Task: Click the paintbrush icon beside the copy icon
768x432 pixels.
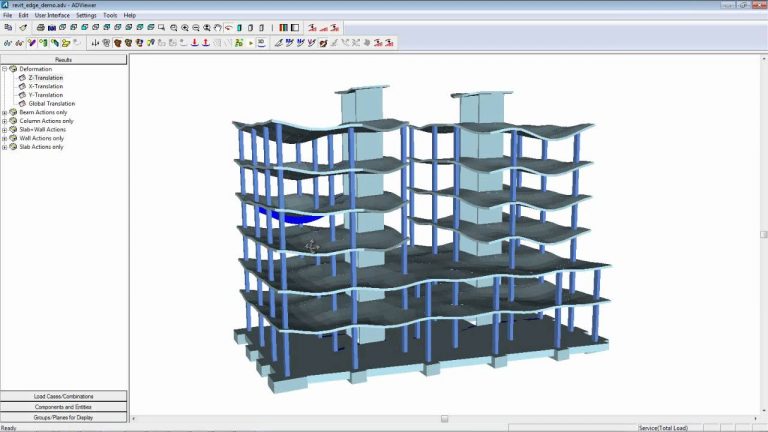Action: click(23, 28)
